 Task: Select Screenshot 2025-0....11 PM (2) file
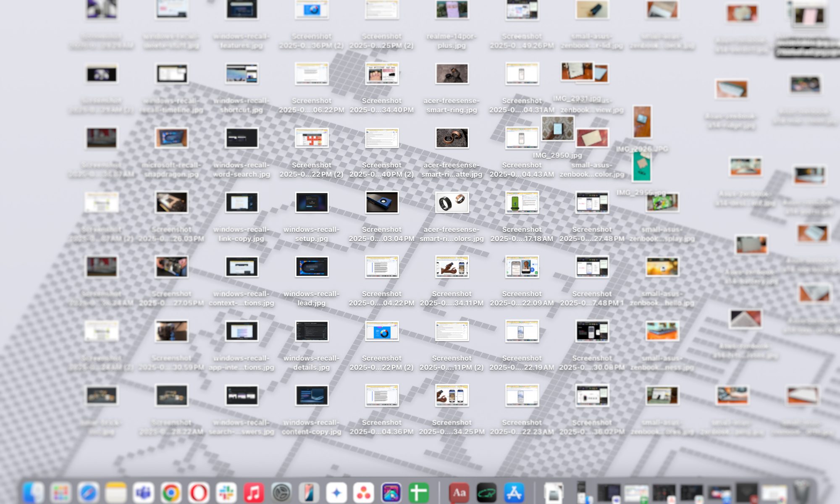click(x=452, y=331)
